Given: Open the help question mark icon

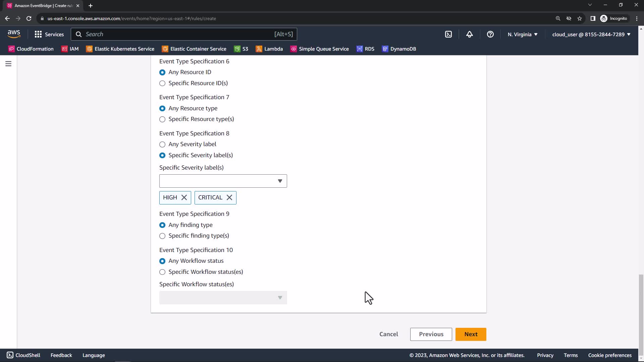Looking at the screenshot, I should (490, 34).
